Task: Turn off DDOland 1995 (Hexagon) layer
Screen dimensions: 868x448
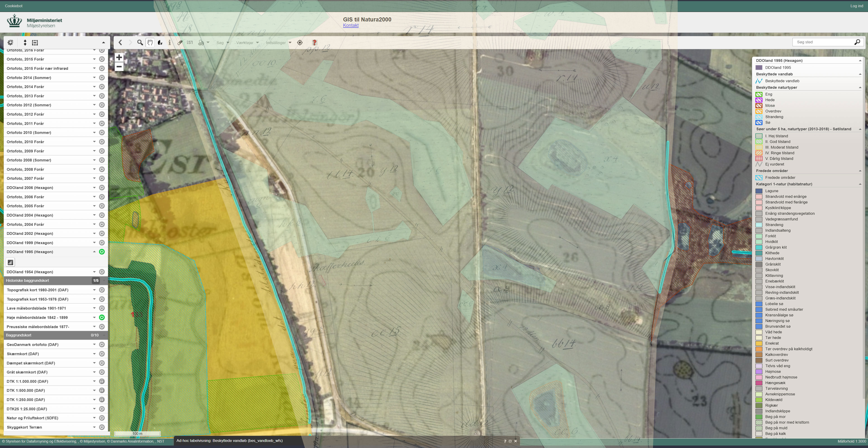Action: click(102, 252)
